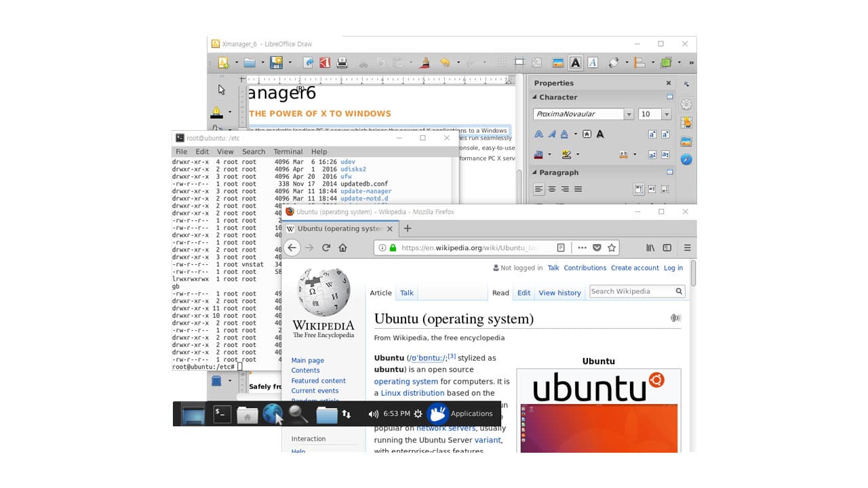
Task: Apply bold formatting in the Character panel
Action: pyautogui.click(x=538, y=134)
